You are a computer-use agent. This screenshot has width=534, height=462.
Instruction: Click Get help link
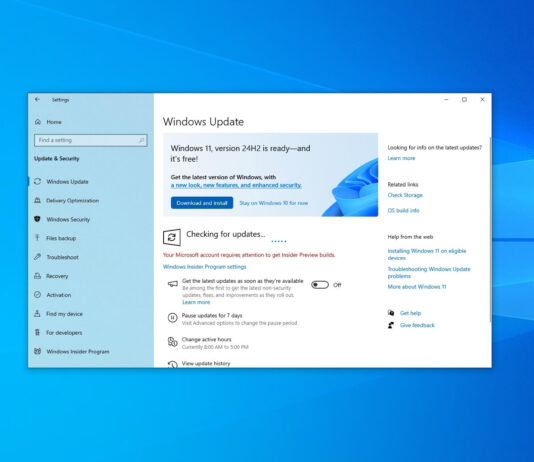click(x=410, y=313)
